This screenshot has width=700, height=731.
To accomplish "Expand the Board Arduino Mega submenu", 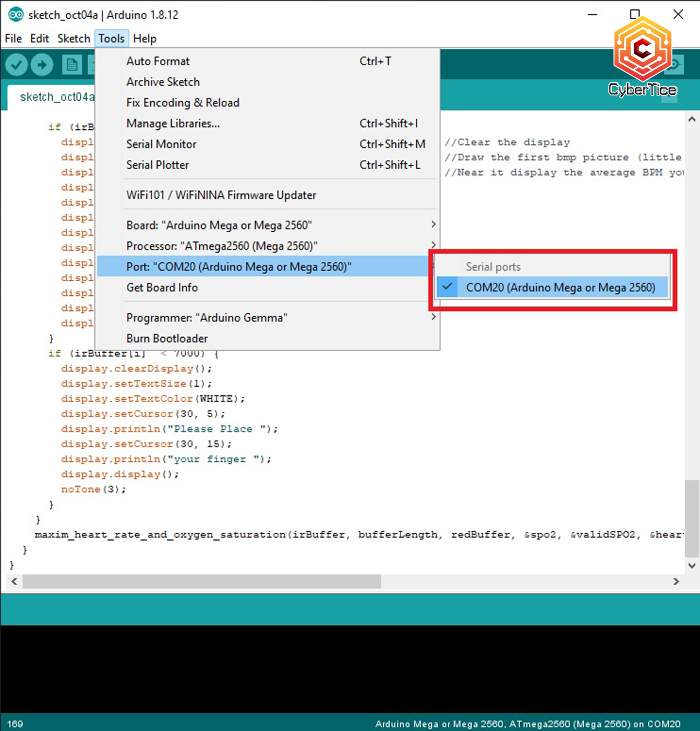I will coord(433,224).
